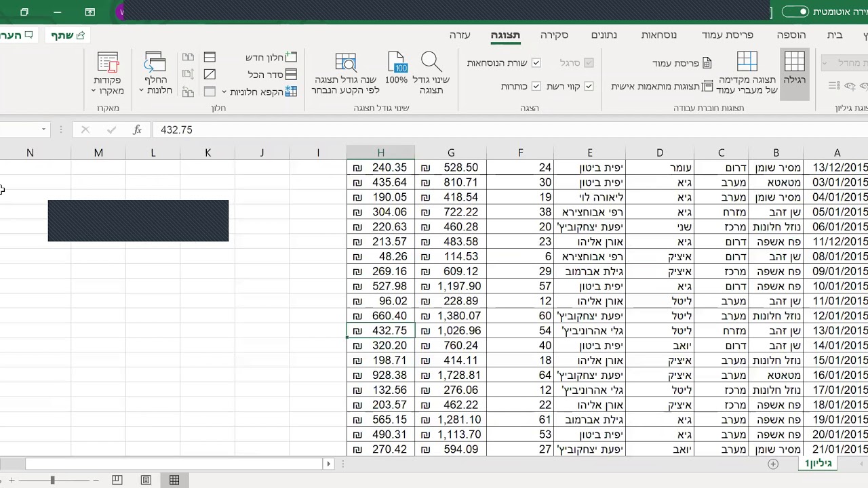Viewport: 868px width, 488px height.
Task: Zoom out with status bar minus button
Action: pos(96,480)
